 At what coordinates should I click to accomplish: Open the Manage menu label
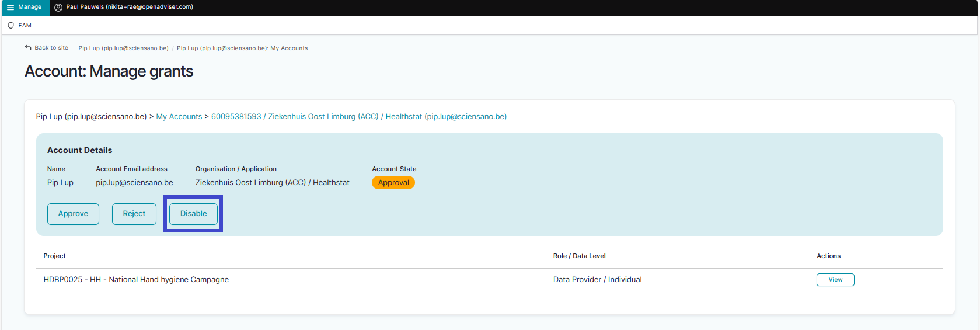click(30, 7)
